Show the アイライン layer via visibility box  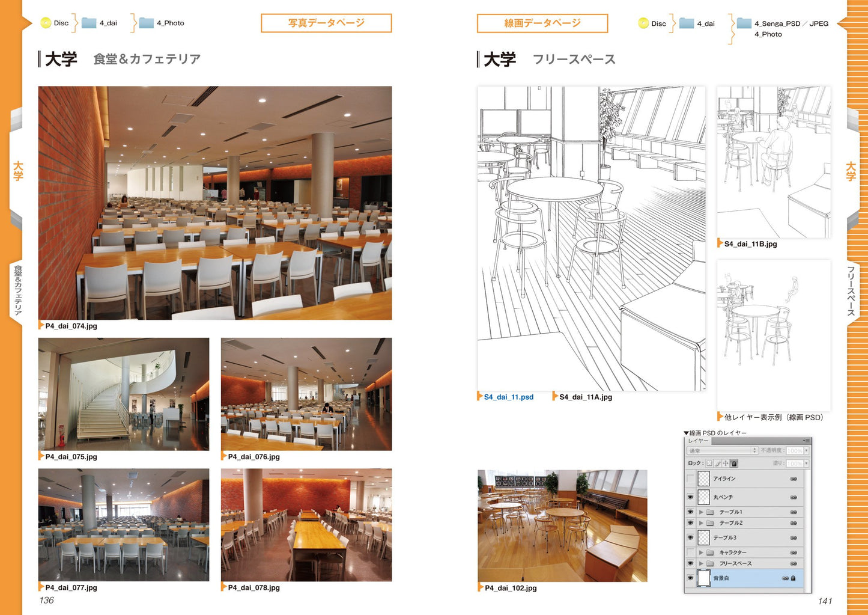690,479
